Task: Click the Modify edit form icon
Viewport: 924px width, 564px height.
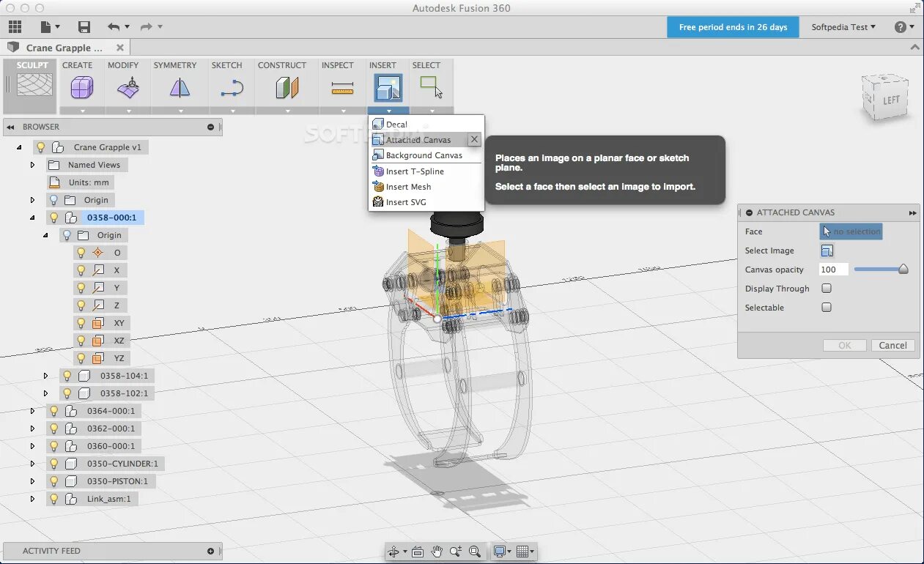Action: point(127,89)
